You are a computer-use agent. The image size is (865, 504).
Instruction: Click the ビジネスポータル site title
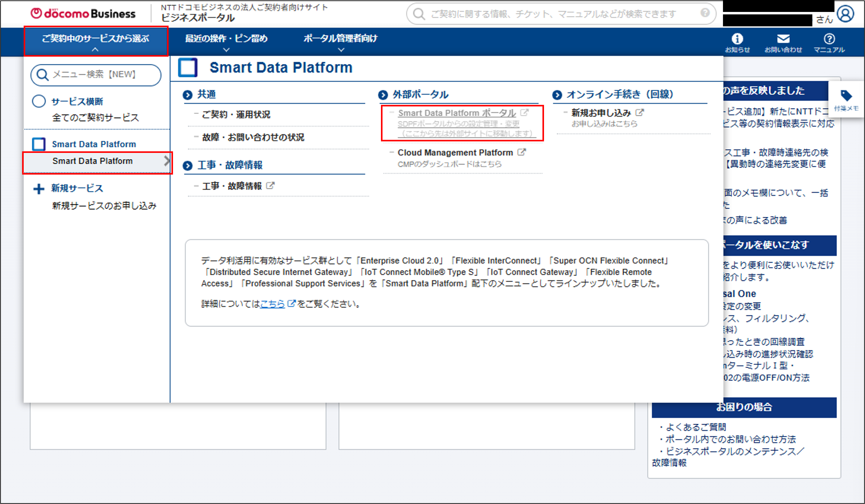click(198, 18)
